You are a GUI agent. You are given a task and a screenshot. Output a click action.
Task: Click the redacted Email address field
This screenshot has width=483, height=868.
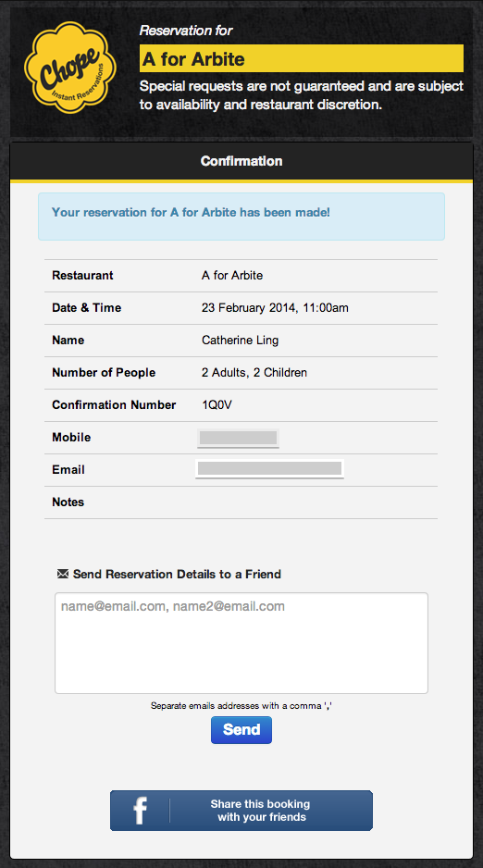point(269,469)
